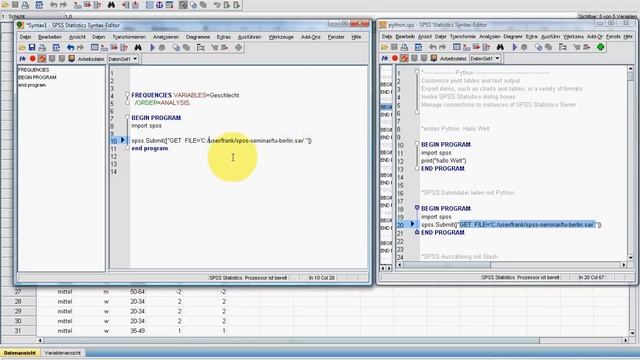Click the syntax help fx icon in Syntax1

[x=22, y=59]
